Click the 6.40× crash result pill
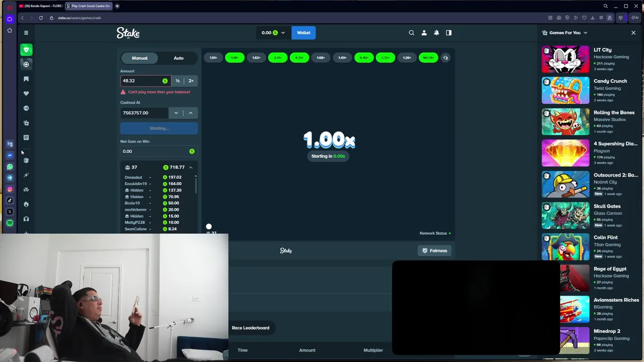Screen dimensions: 644x362 (x=364, y=58)
